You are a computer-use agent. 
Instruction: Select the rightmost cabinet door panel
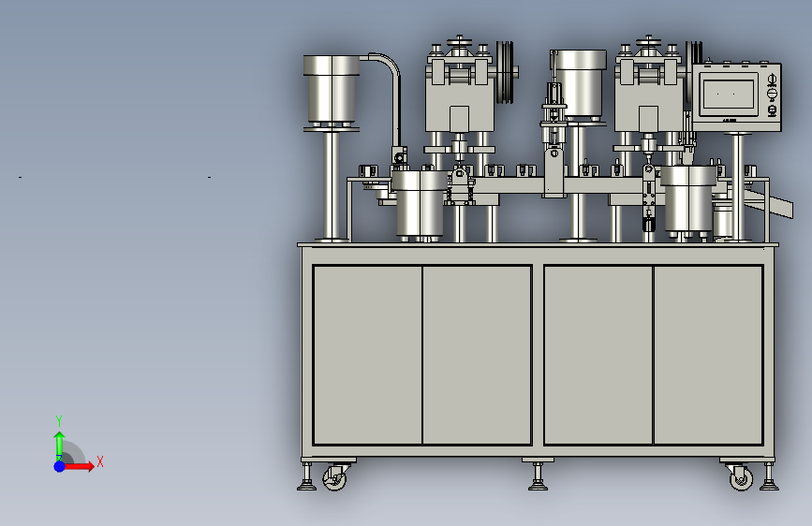pos(708,355)
